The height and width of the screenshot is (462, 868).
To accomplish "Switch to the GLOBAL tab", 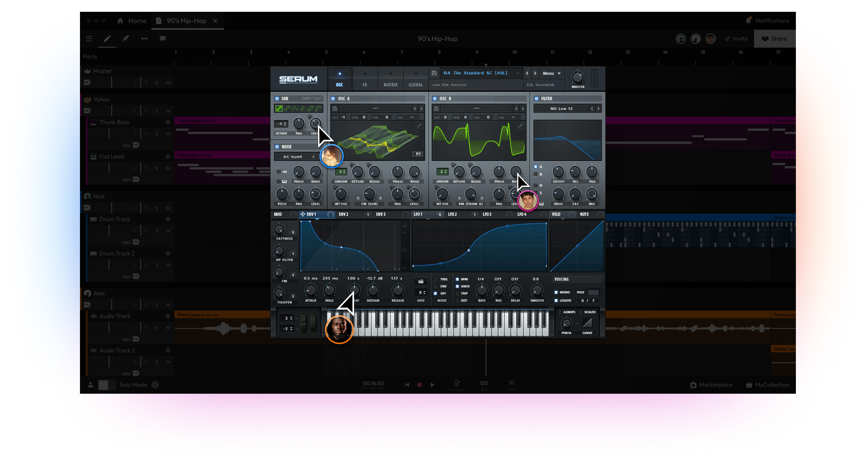I will (415, 79).
